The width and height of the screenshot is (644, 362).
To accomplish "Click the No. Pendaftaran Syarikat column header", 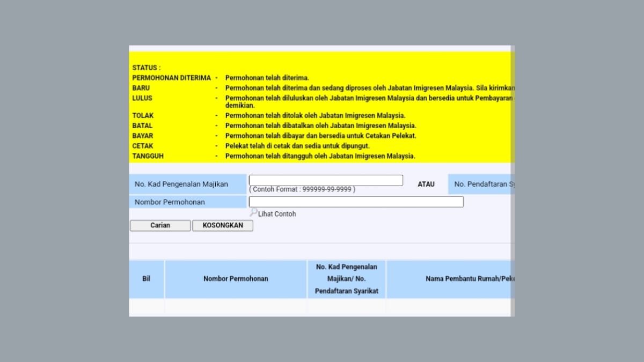I will [347, 279].
